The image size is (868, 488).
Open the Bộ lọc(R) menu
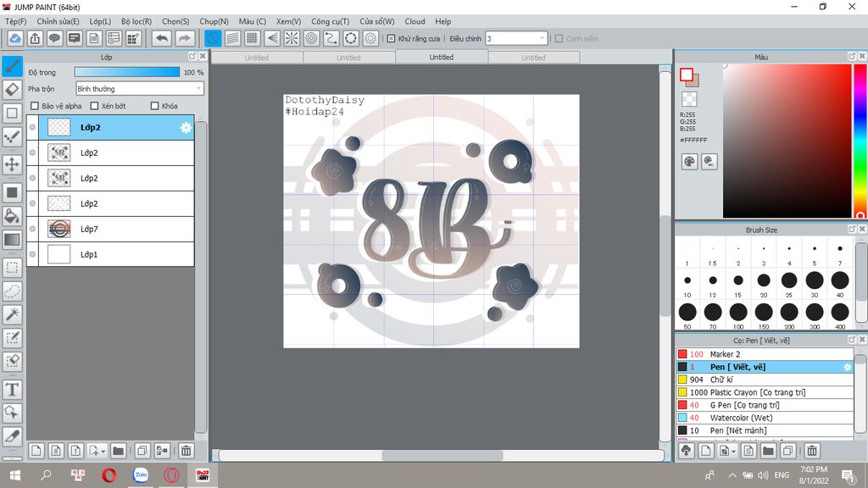point(136,21)
